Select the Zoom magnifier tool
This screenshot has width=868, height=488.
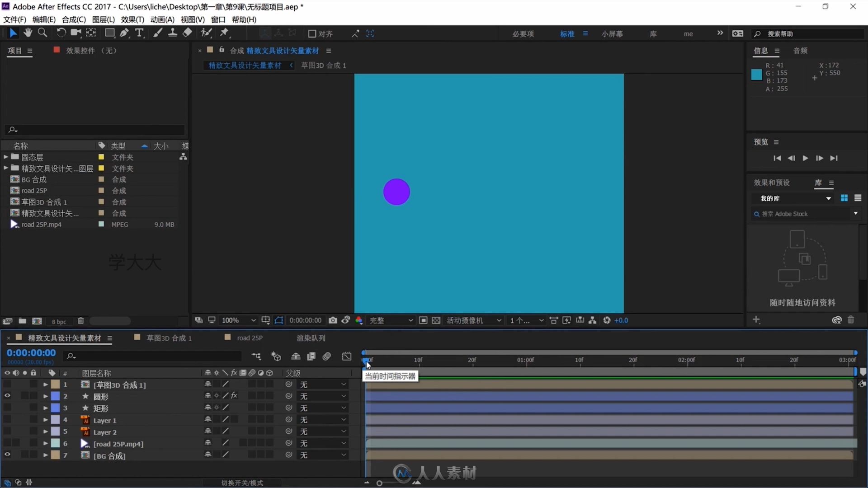click(x=42, y=33)
